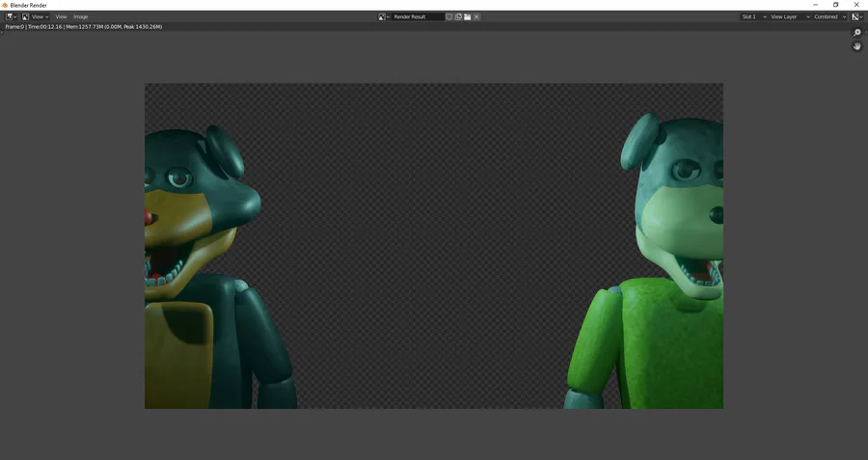Open the Slot 1 dropdown
Image resolution: width=868 pixels, height=460 pixels.
click(x=754, y=16)
